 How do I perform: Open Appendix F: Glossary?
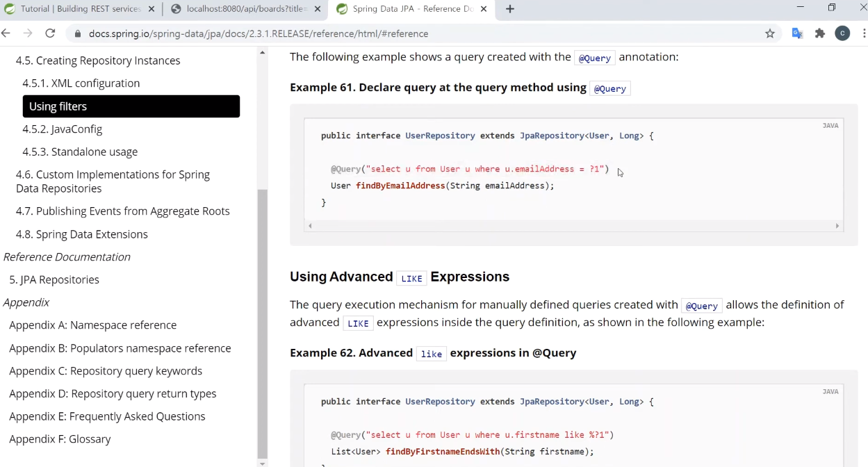[60, 439]
